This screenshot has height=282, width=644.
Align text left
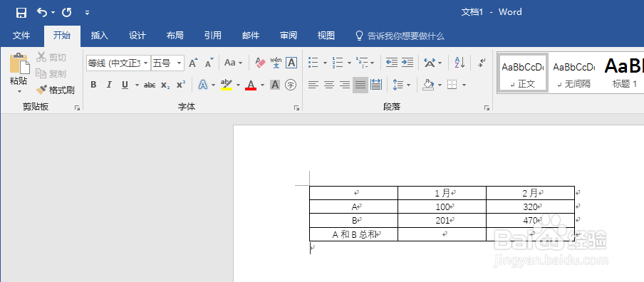click(313, 85)
